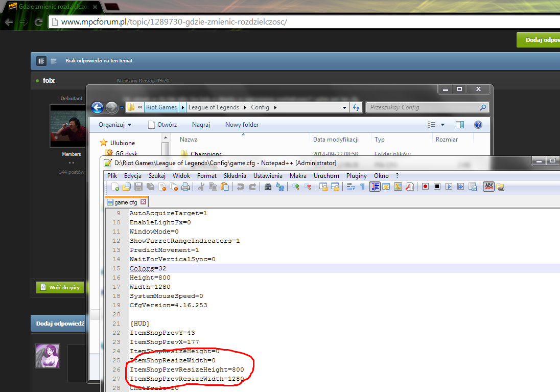Click the Cut scissors icon
The height and width of the screenshot is (392, 560).
tap(201, 187)
